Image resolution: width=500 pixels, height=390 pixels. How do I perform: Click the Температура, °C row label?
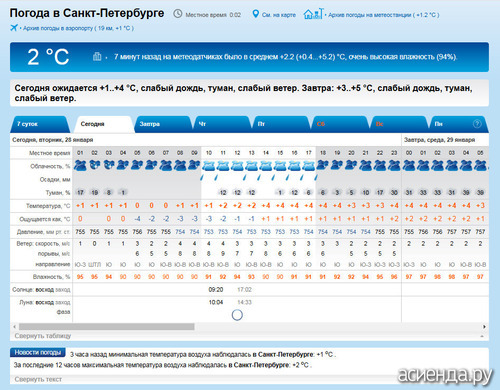click(48, 206)
